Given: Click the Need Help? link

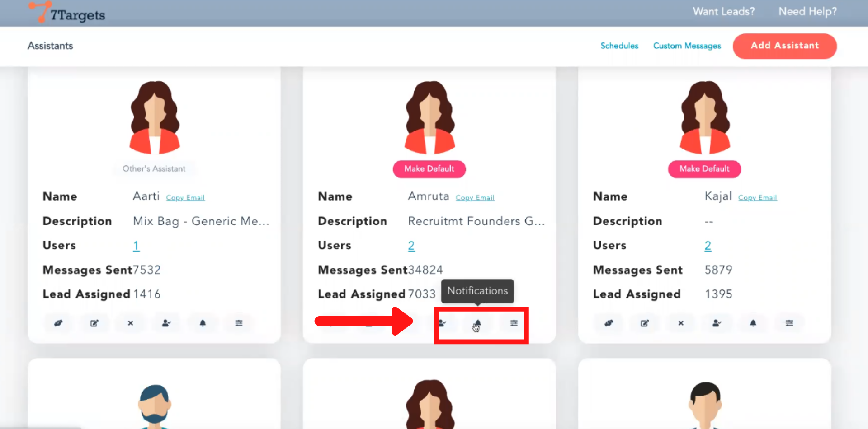Looking at the screenshot, I should click(x=807, y=12).
